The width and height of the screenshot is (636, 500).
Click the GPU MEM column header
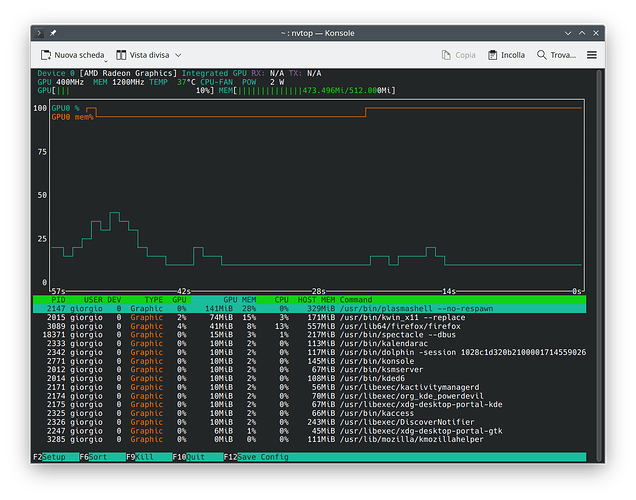(239, 300)
